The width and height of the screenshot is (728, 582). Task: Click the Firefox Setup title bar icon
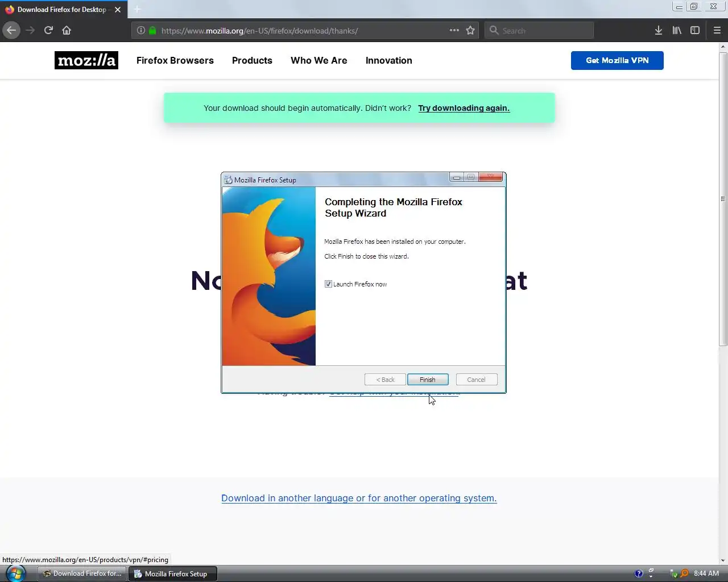[x=228, y=180]
